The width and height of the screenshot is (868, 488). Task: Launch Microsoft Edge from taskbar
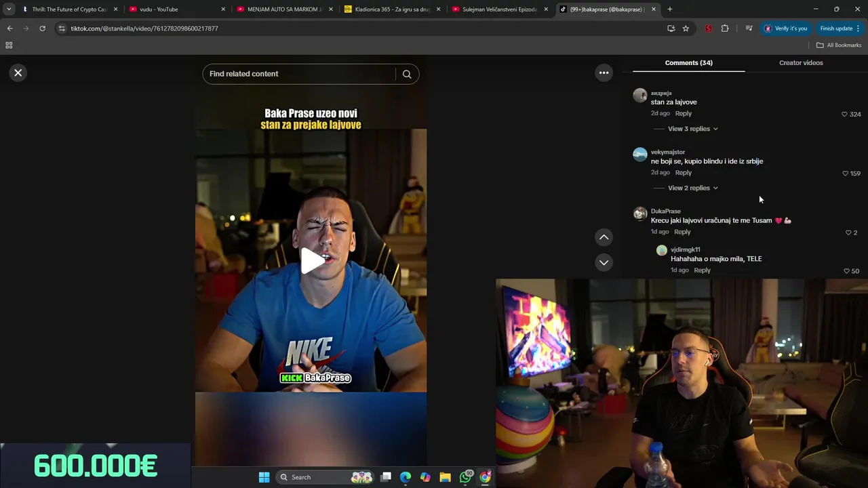(x=406, y=477)
